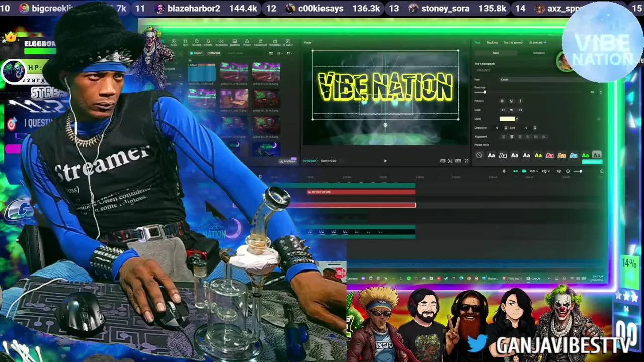Click the Character spacing stepper
Viewport: 644px width, 362px height.
tap(506, 128)
